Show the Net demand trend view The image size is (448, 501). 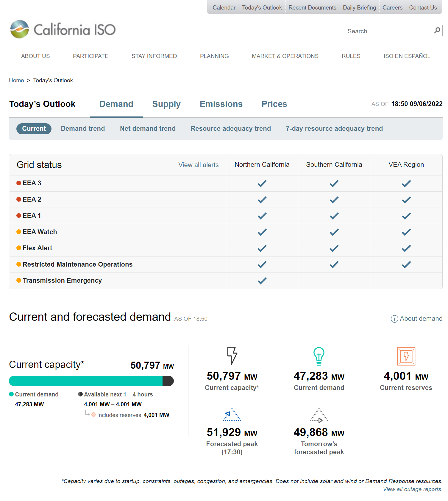(148, 128)
